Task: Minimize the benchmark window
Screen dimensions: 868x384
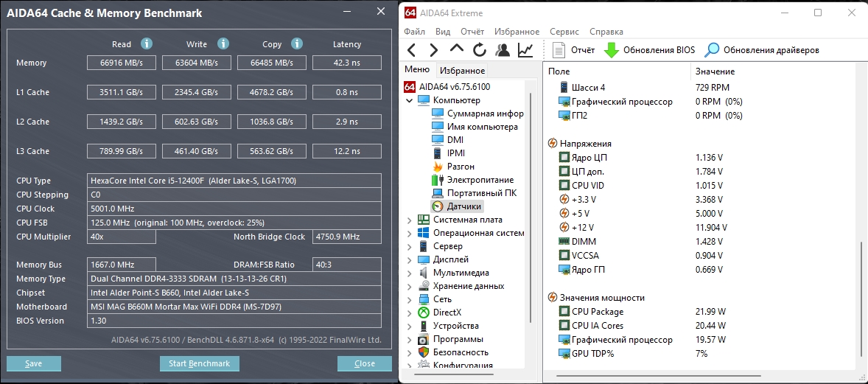Action: pos(348,11)
